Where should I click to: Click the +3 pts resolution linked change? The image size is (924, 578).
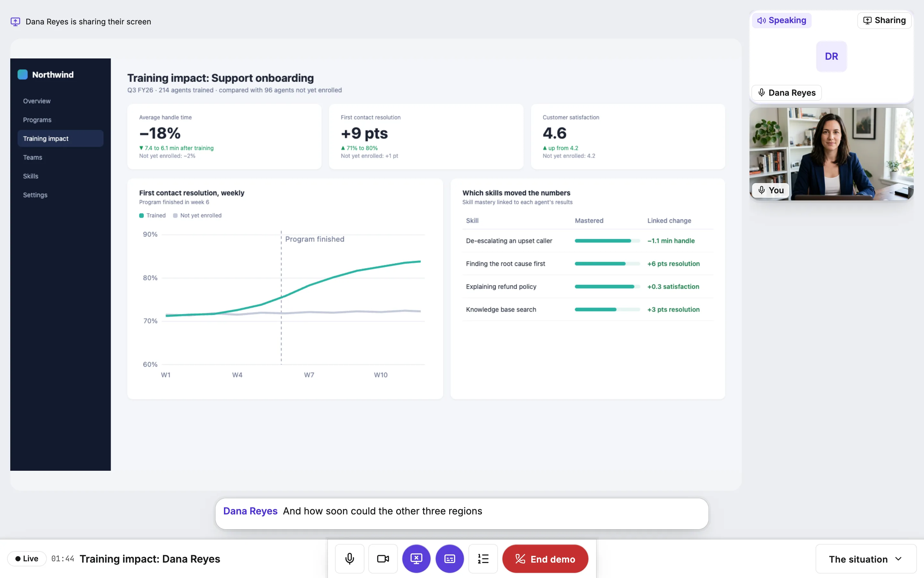673,310
